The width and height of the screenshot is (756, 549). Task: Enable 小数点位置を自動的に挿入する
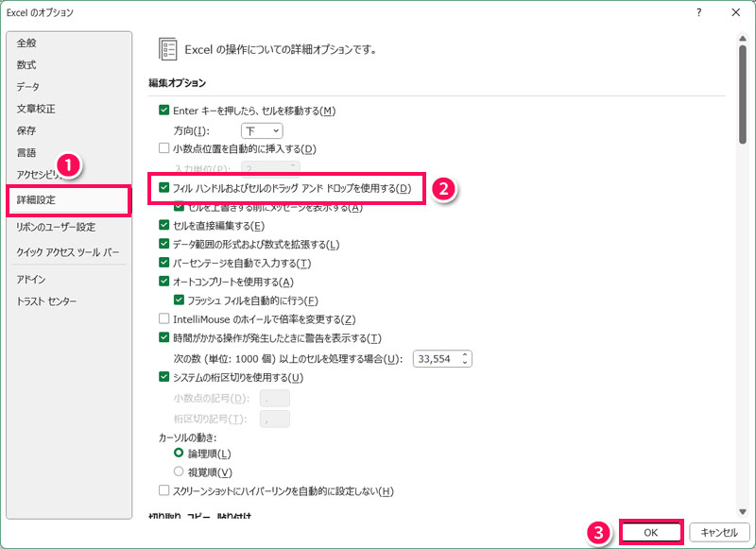click(x=163, y=148)
